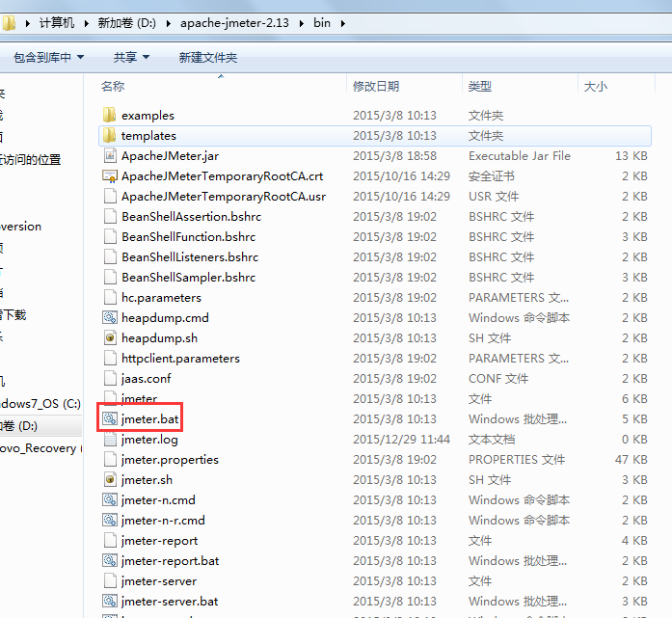Screen dimensions: 672x618
Task: Select the templates folder icon
Action: (x=109, y=136)
